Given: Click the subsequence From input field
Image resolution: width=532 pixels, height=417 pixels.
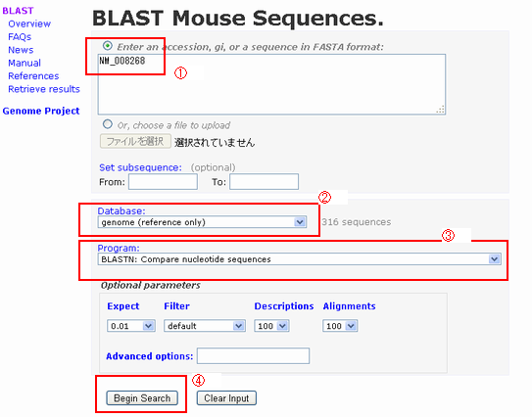Looking at the screenshot, I should click(163, 182).
